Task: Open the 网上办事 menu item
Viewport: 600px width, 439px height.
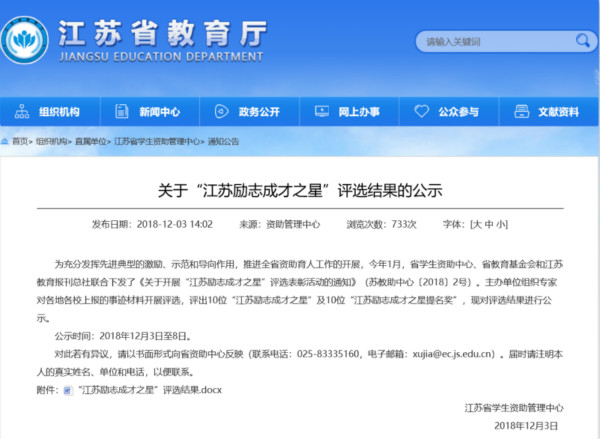Action: coord(359,112)
